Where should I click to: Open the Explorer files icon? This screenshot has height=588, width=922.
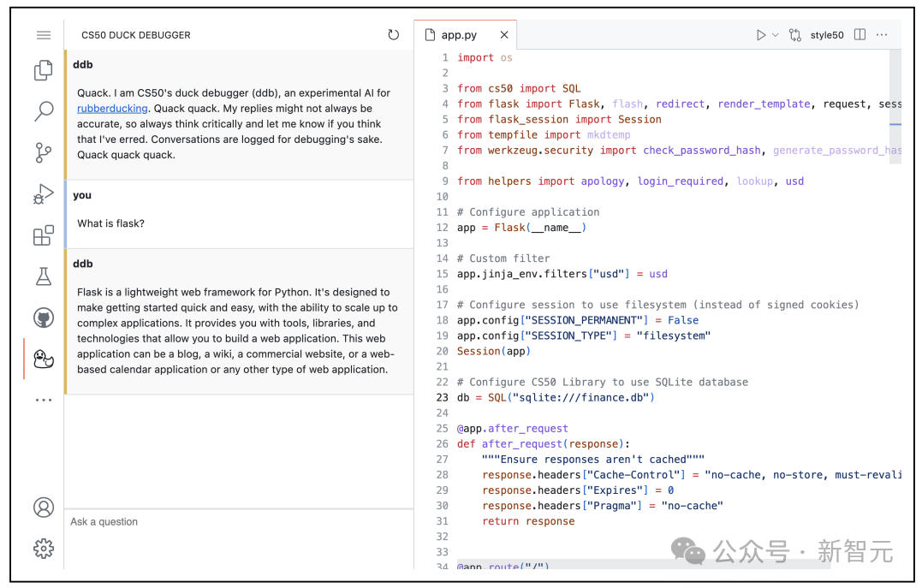44,70
